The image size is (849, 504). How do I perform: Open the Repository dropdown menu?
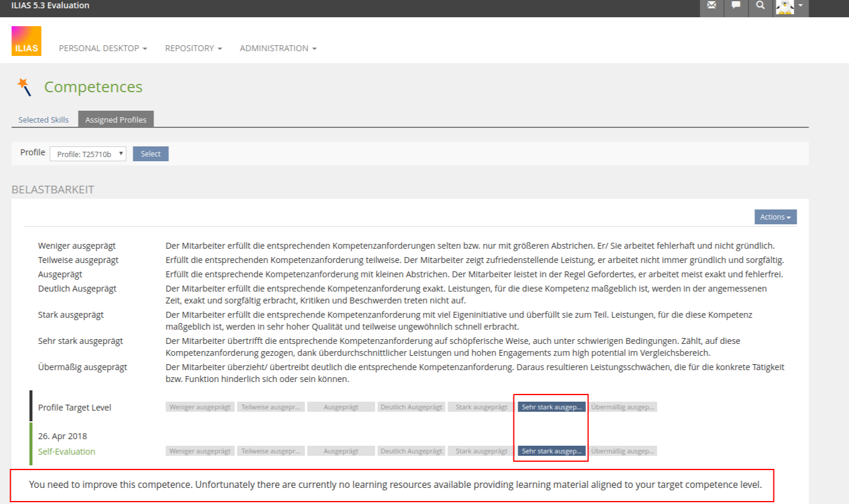point(193,48)
